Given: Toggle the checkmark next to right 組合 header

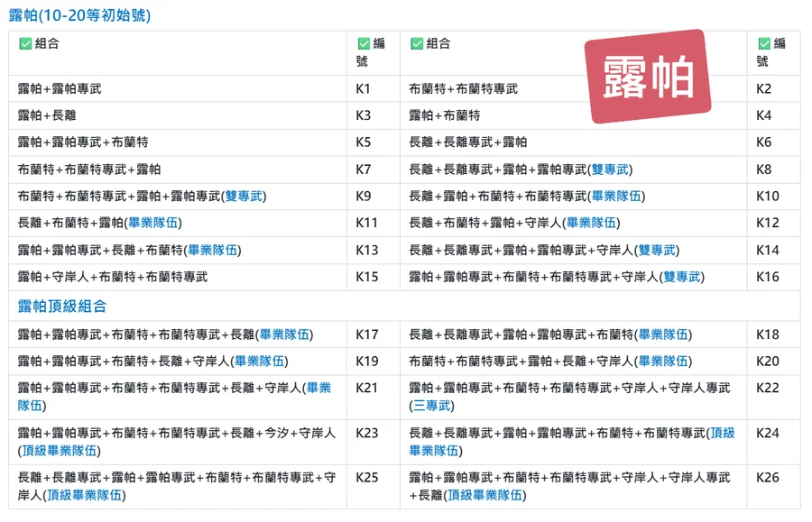Looking at the screenshot, I should 416,43.
